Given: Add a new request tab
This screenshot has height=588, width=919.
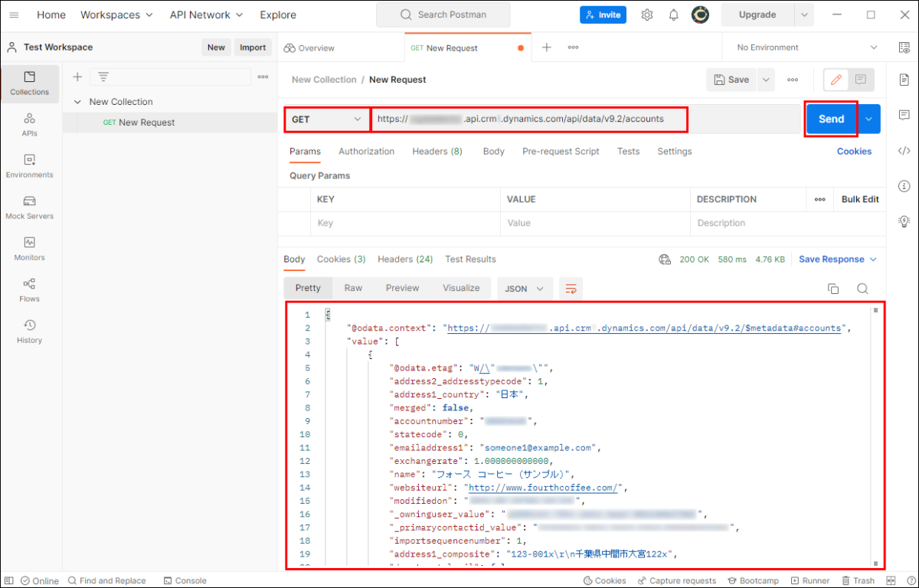Looking at the screenshot, I should point(547,47).
